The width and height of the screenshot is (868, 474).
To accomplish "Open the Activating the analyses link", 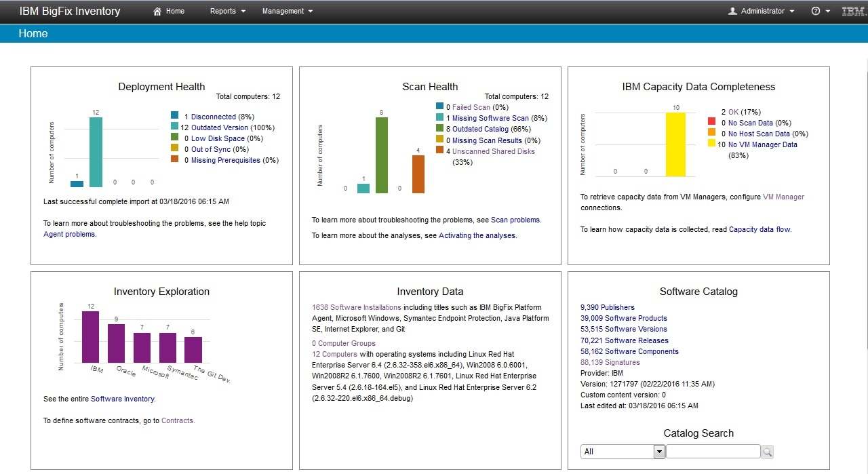I will (x=477, y=235).
